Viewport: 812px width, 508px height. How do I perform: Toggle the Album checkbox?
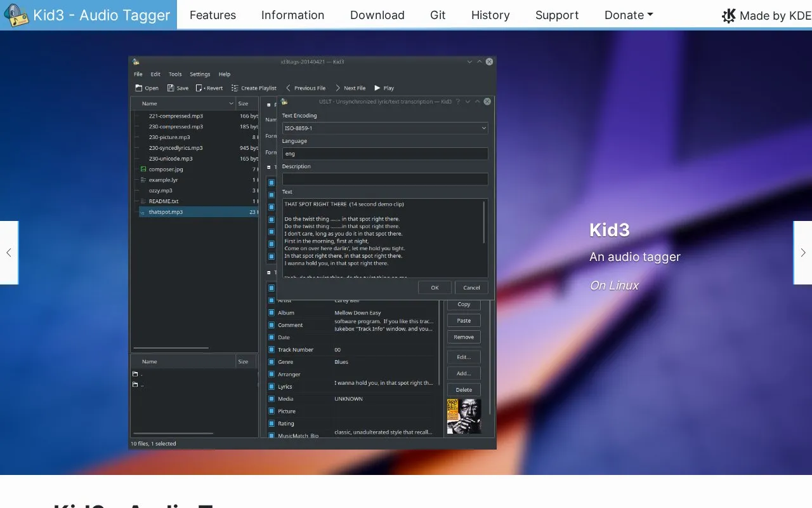[272, 312]
